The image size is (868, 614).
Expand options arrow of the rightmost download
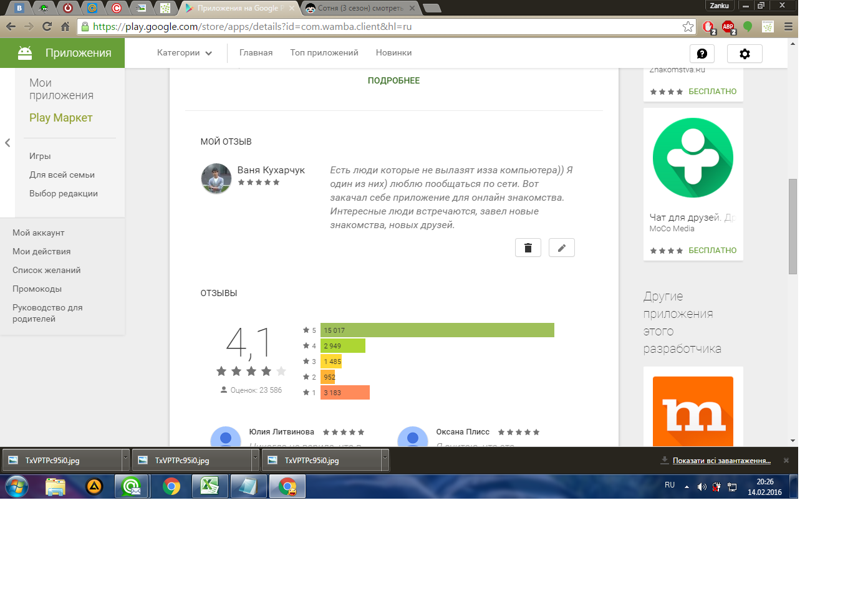[x=385, y=460]
